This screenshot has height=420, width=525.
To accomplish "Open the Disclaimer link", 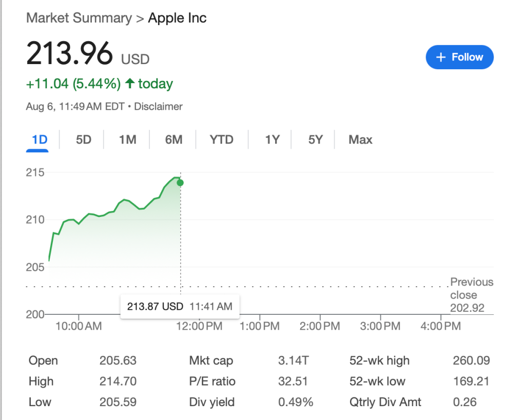I will coord(158,107).
